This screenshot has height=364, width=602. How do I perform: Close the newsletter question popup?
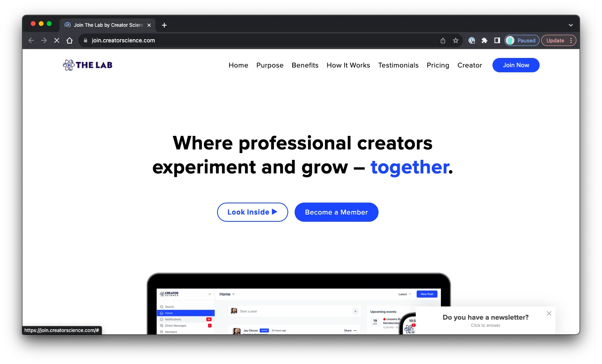click(549, 314)
